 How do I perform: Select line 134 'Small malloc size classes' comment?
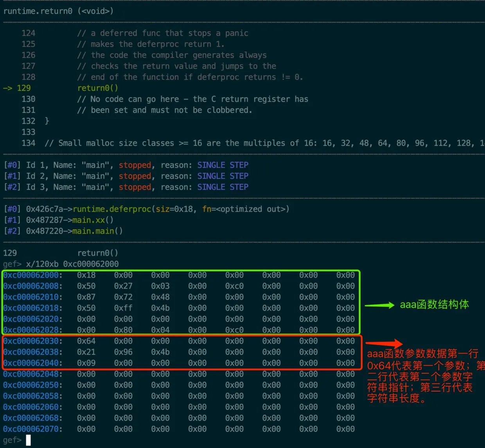pos(264,143)
